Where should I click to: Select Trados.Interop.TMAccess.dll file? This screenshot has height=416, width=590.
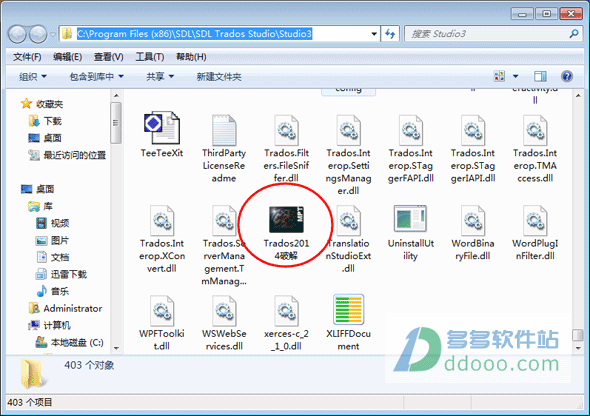point(535,149)
